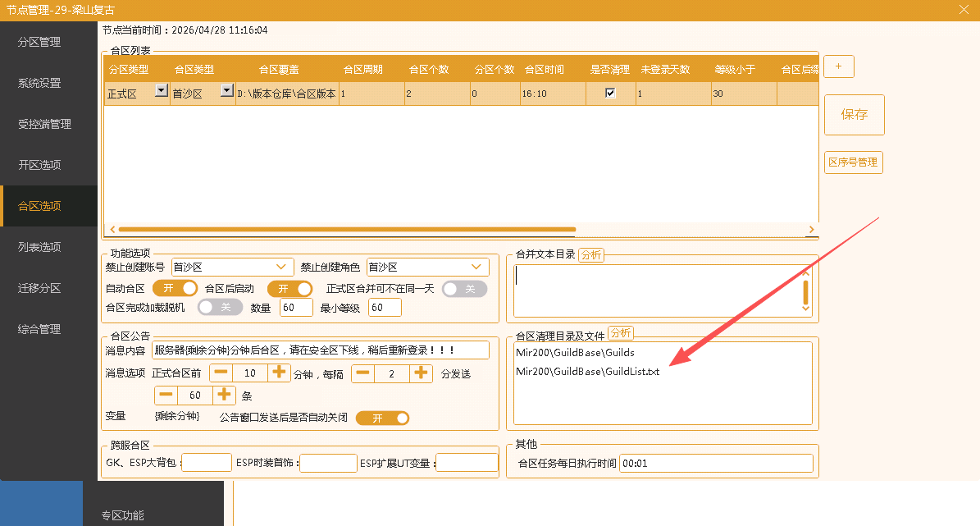
Task: Increase the 条 message count value
Action: coord(224,396)
